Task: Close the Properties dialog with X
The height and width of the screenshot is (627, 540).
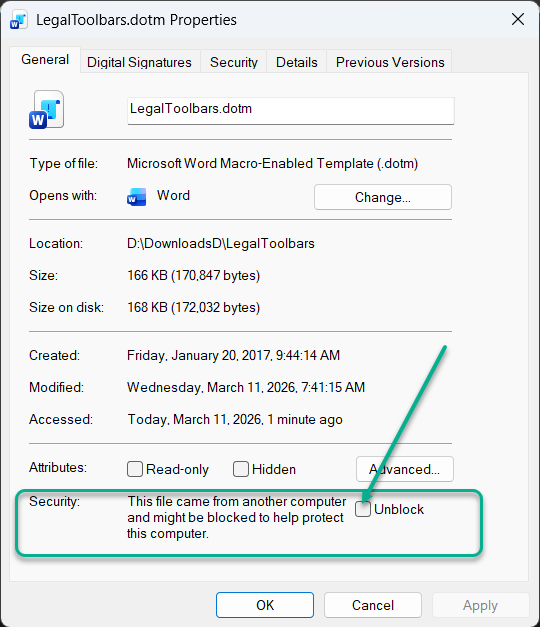Action: coord(518,19)
